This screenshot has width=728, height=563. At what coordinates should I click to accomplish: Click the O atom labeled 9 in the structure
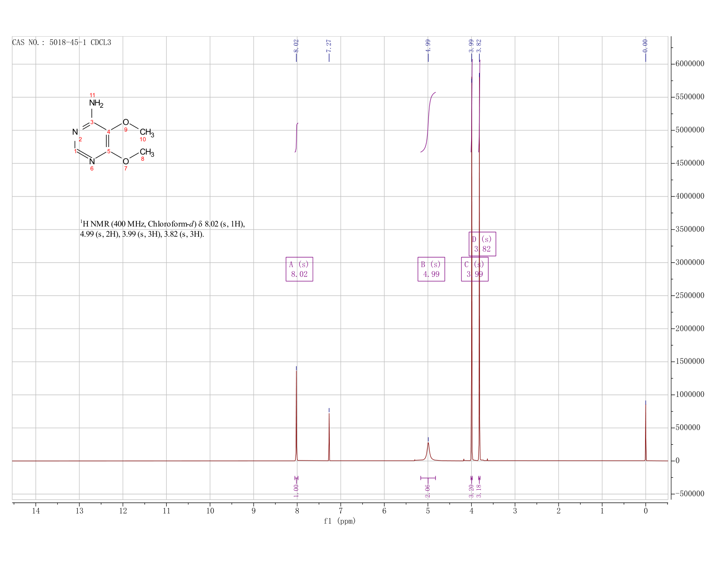coord(126,122)
